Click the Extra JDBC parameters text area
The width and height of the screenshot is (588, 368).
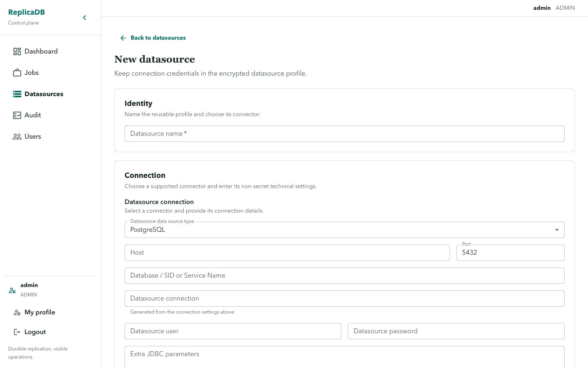[345, 357]
